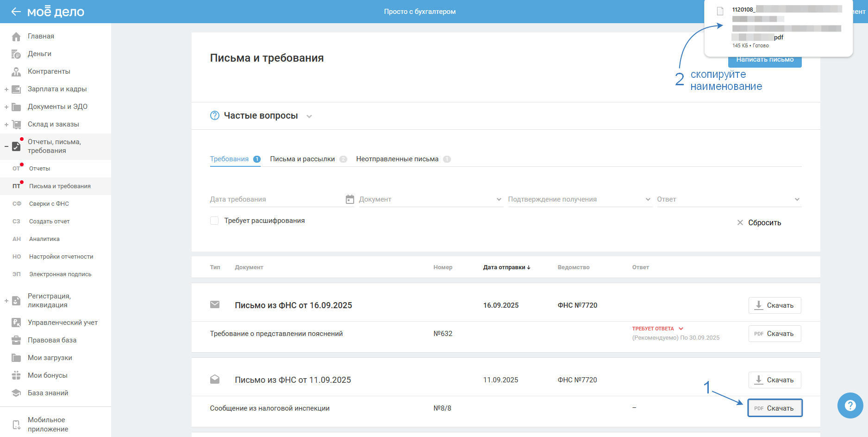868x437 pixels.
Task: Expand Частые вопросы section
Action: coord(309,116)
